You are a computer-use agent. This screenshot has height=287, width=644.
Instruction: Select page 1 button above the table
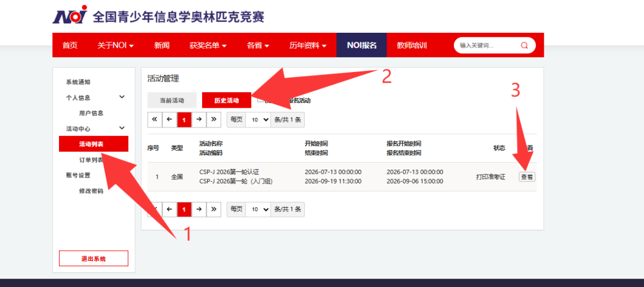(x=184, y=119)
